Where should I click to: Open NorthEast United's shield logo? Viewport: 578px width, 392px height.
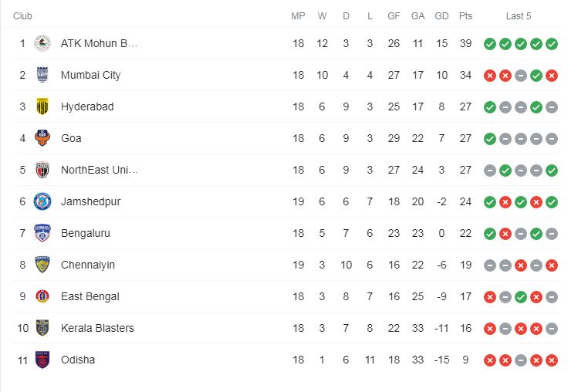42,170
